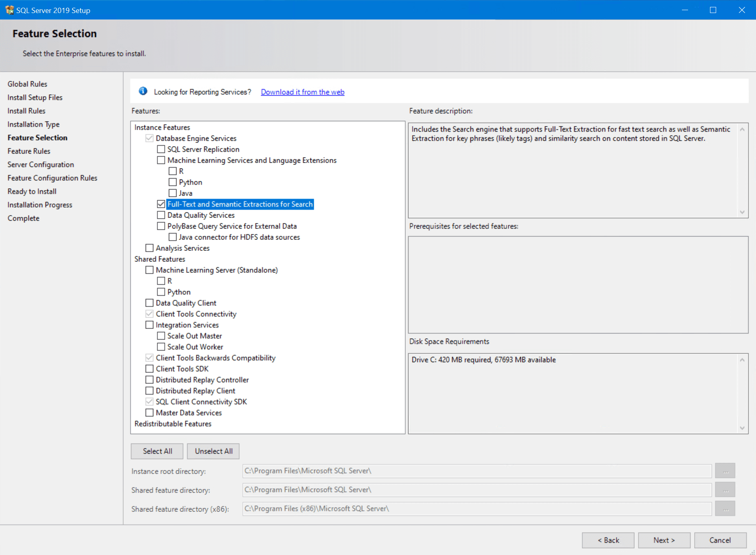Check PolyBase Query Service for External Data
Viewport: 756px width, 555px height.
pos(161,226)
